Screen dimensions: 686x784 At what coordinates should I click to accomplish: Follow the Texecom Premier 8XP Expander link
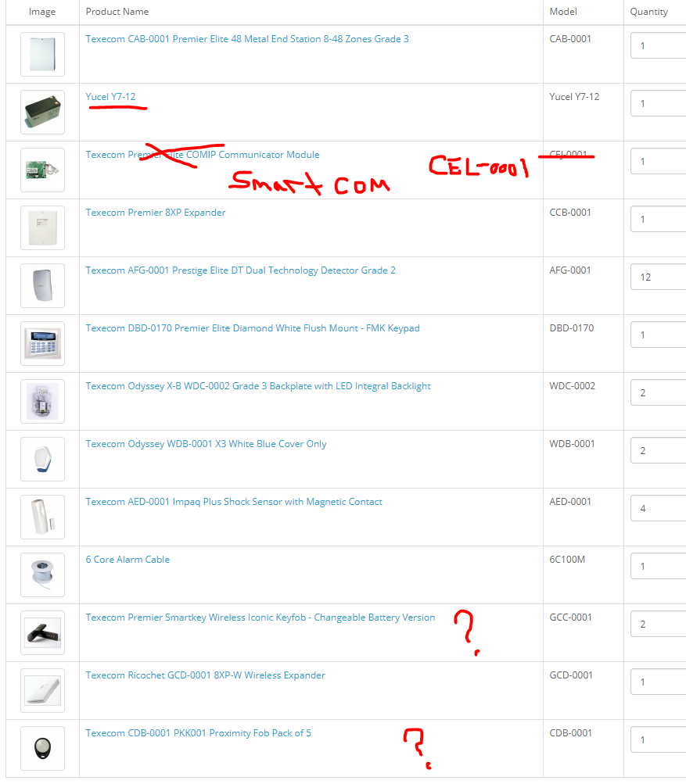coord(156,213)
